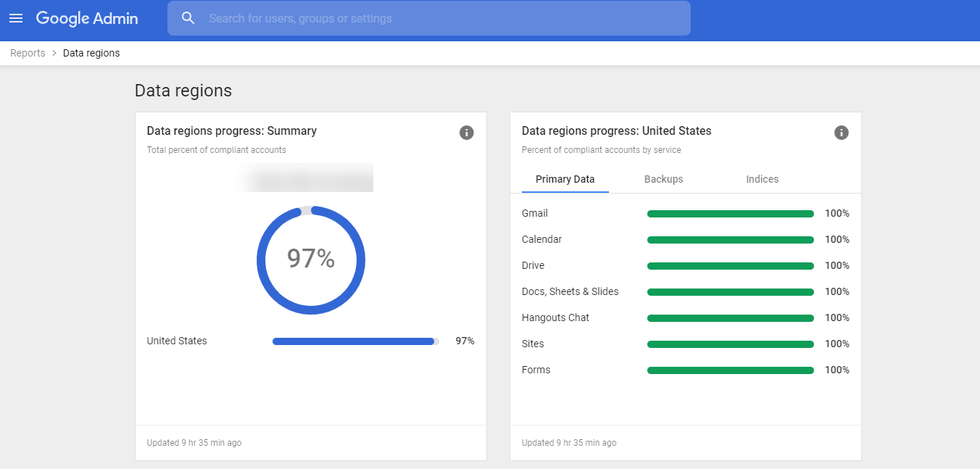Switch to the Indices tab

coord(762,179)
